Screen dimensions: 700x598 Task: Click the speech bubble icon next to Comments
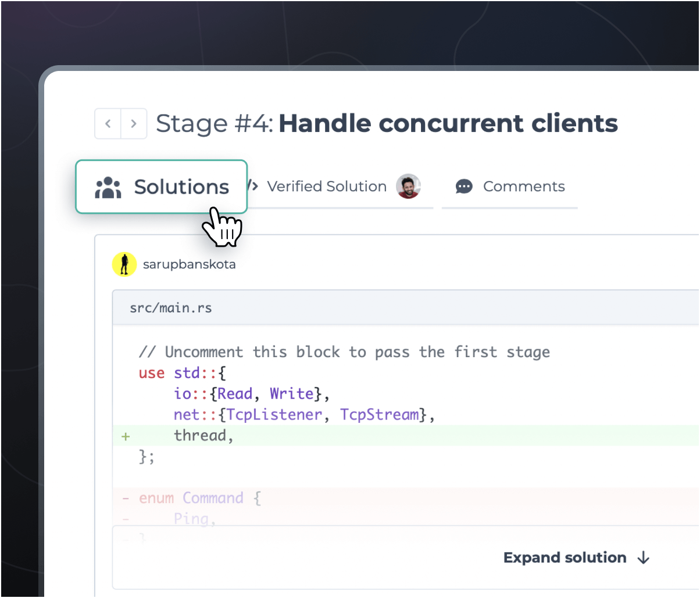[x=463, y=186]
